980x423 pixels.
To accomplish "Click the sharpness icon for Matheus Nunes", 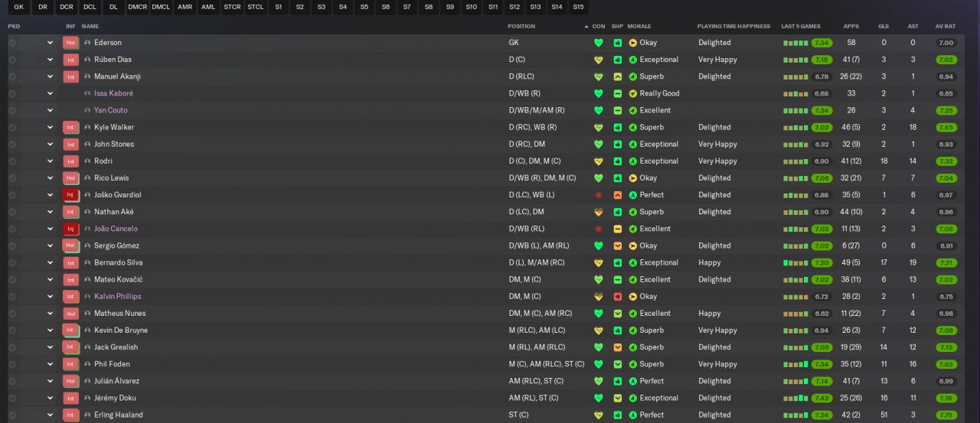I will coord(617,314).
